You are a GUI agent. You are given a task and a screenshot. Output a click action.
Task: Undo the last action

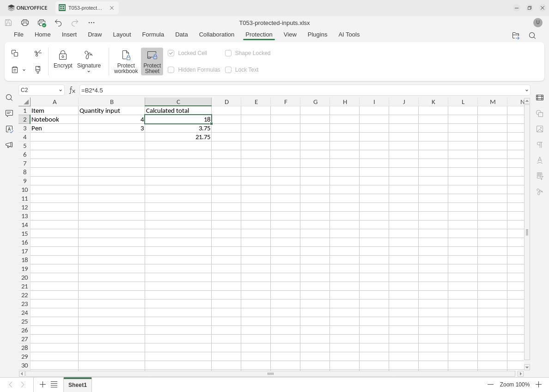pos(58,23)
